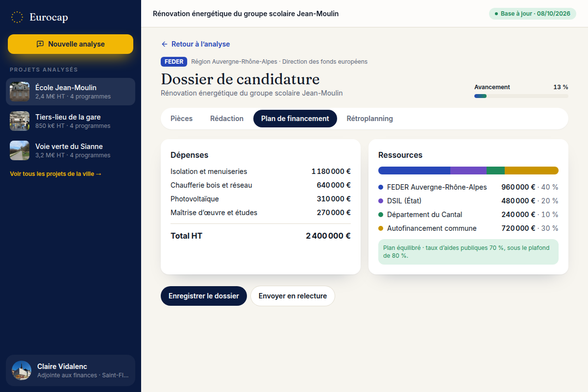Click Enregistrer le dossier button

point(204,296)
